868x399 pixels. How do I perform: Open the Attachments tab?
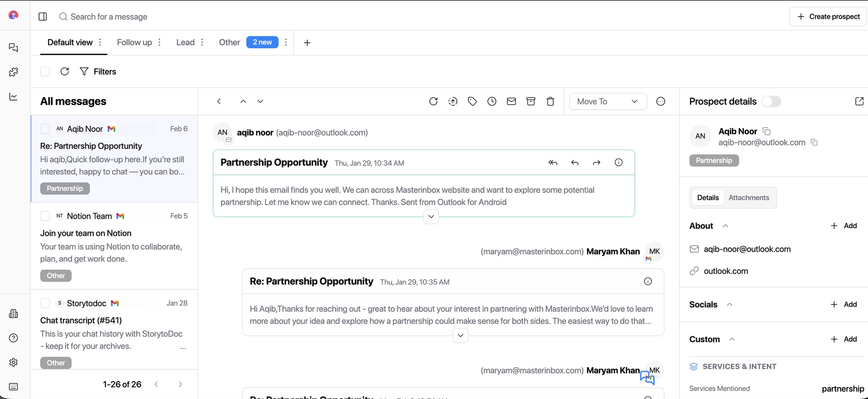[x=748, y=198]
